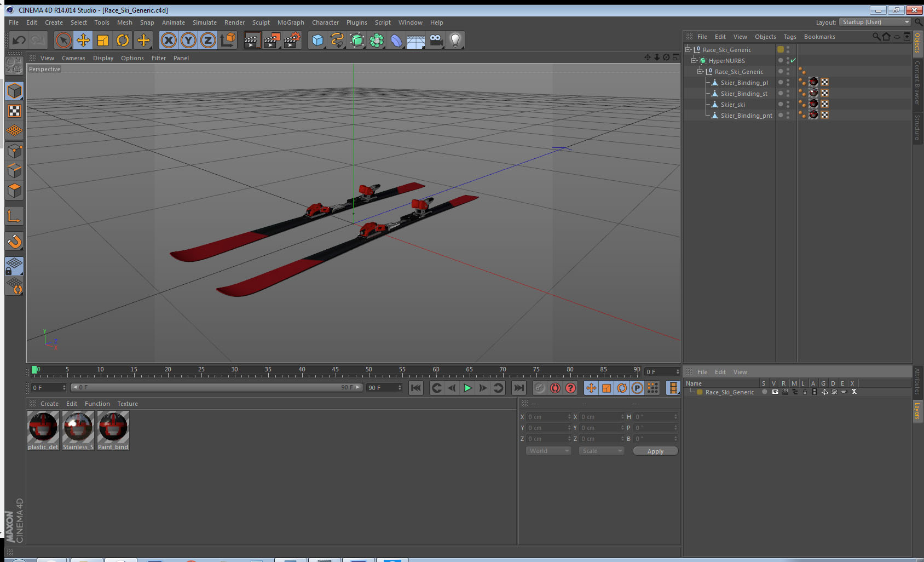Enable Points mode
This screenshot has height=562, width=924.
point(14,151)
